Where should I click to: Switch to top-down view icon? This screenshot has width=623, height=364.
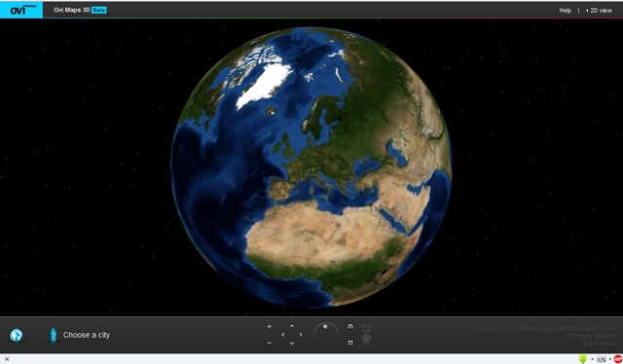350,343
